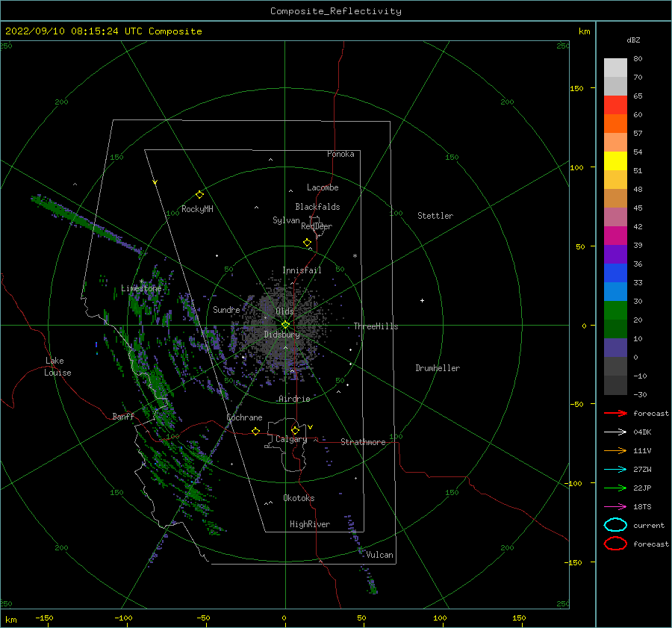672x628 pixels.
Task: Click the Olds city label
Action: pyautogui.click(x=284, y=311)
